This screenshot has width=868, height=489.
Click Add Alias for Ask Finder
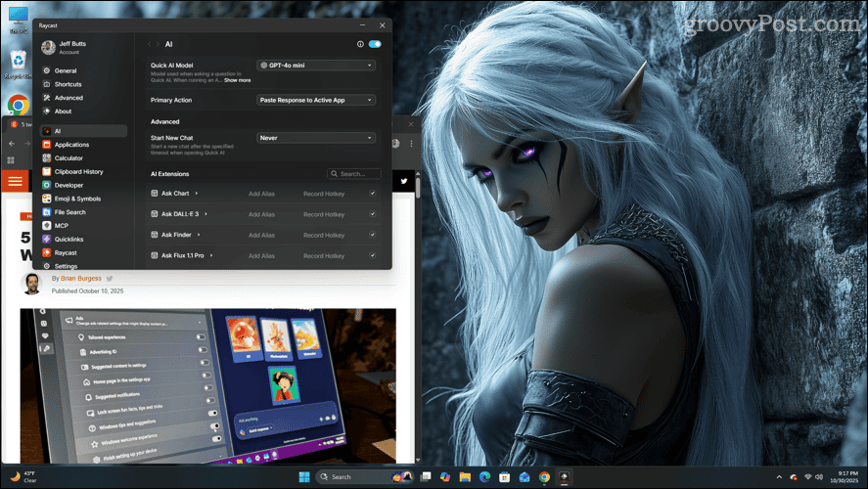261,235
